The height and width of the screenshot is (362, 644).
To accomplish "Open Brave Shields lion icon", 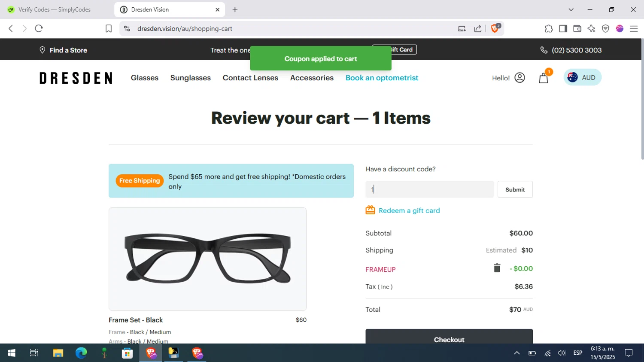I will (x=495, y=28).
